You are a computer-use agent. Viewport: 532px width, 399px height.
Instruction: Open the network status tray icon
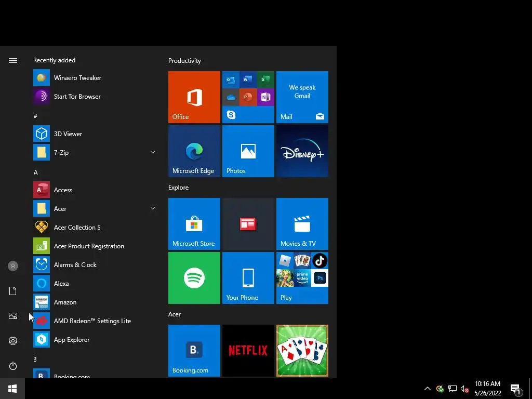(x=453, y=389)
